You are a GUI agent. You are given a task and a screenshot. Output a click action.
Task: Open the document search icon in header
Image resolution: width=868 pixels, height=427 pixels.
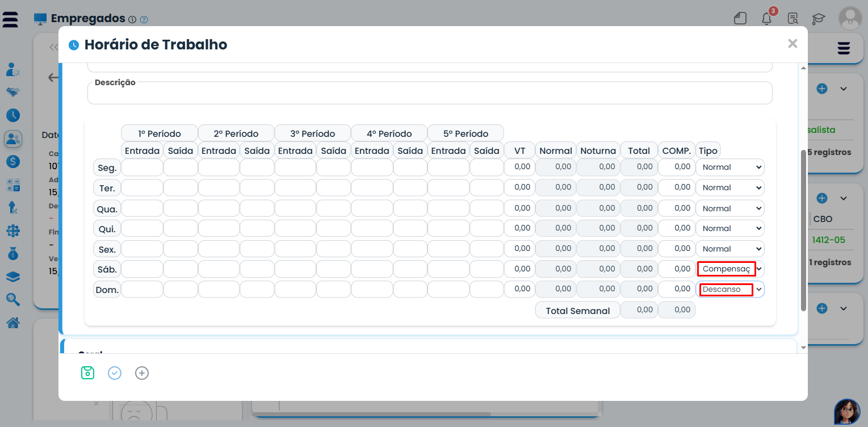793,19
